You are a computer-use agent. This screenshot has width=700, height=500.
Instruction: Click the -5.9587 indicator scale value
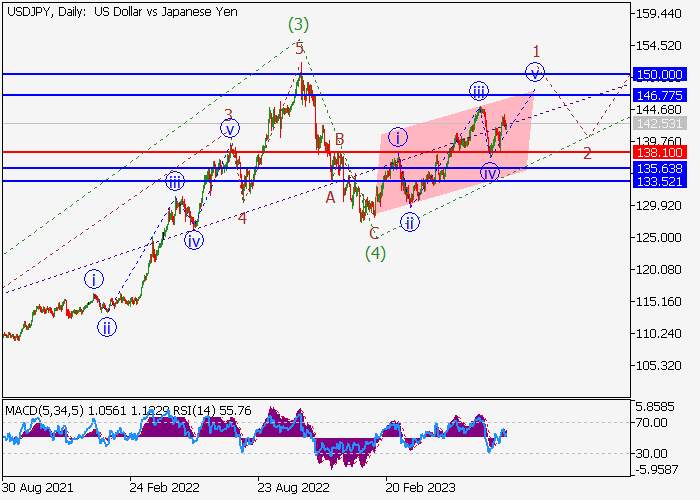click(x=657, y=470)
